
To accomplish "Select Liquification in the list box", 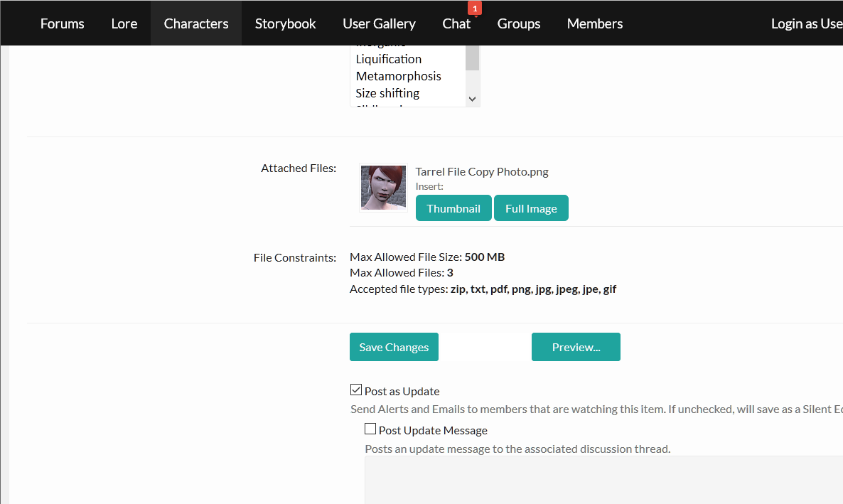I will point(389,59).
